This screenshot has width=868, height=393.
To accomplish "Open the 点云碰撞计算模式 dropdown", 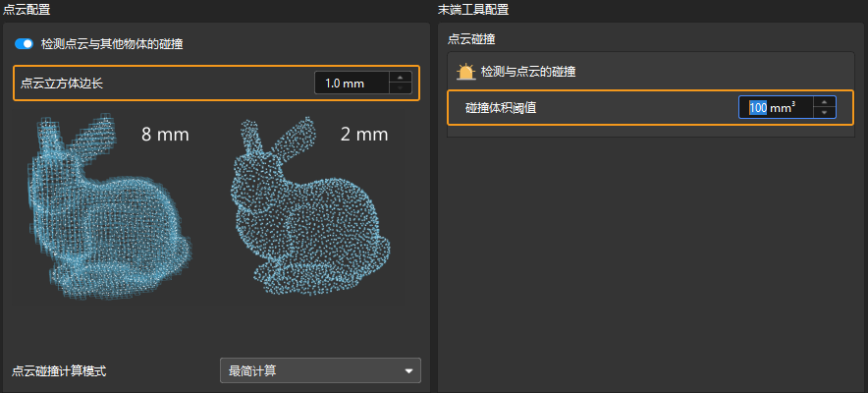I will [x=320, y=370].
